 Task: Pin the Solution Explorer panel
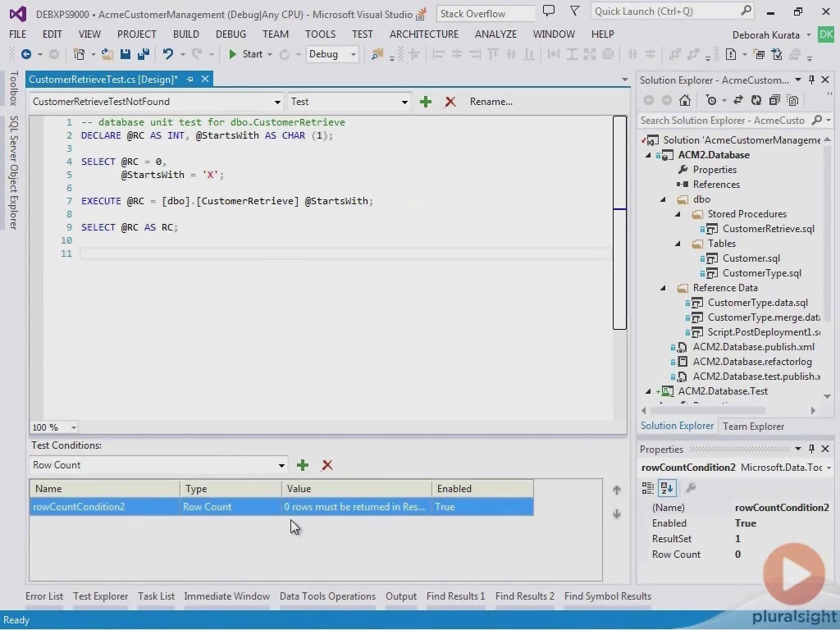(811, 80)
